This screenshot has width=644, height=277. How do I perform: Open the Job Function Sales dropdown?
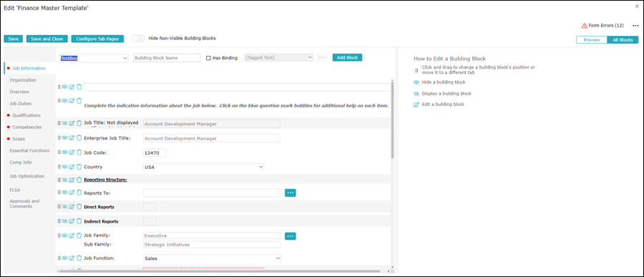212,258
